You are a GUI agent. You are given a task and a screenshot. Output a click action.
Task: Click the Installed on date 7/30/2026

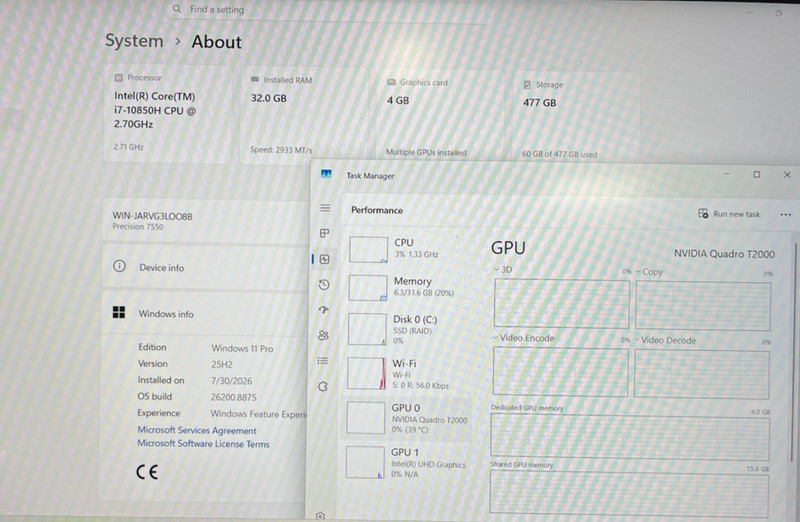(x=231, y=381)
